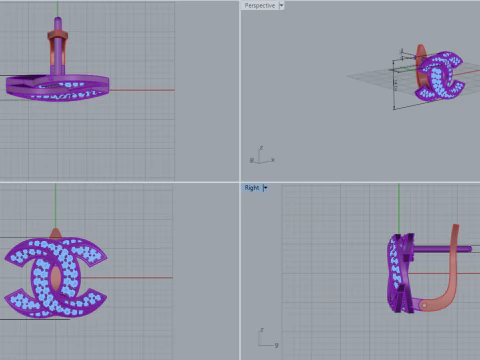Image resolution: width=480 pixels, height=360 pixels.
Task: Click the orange hinge circle on clasp
Action: (424, 305)
